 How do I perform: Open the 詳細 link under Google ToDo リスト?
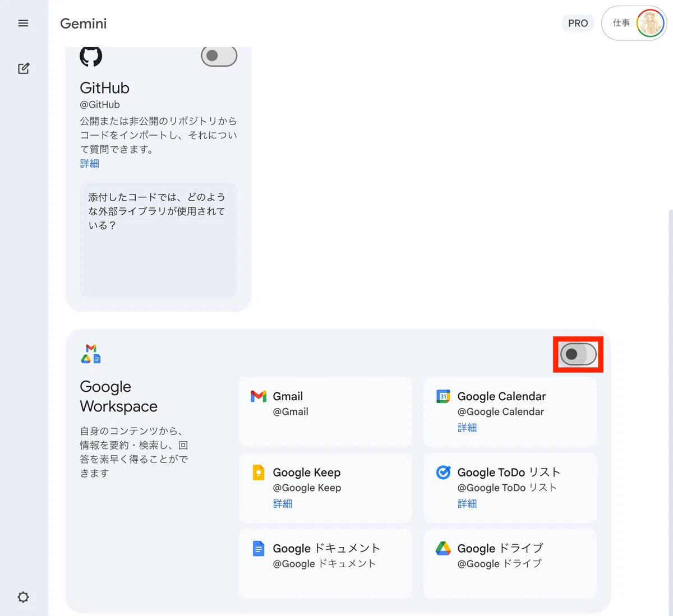pos(467,504)
